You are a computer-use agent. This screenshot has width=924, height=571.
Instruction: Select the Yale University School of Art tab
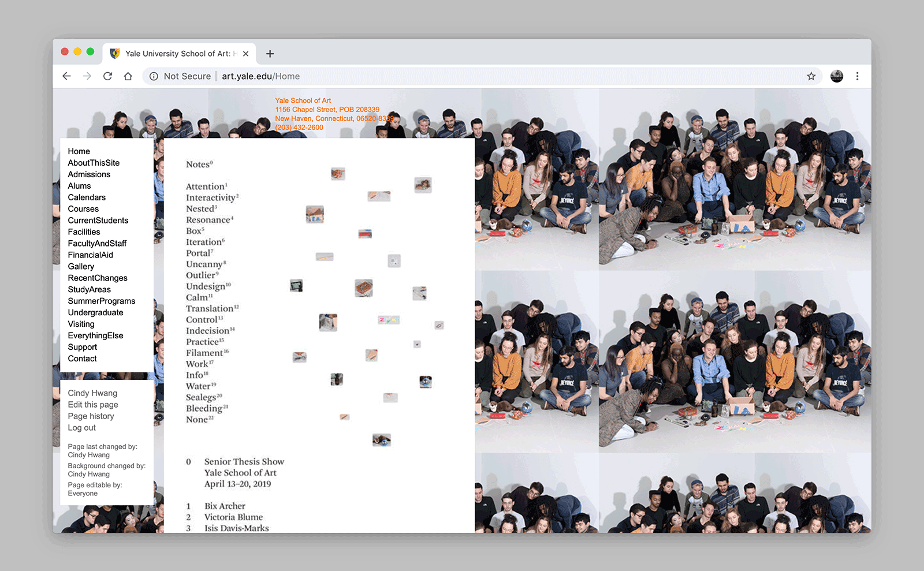click(x=179, y=53)
